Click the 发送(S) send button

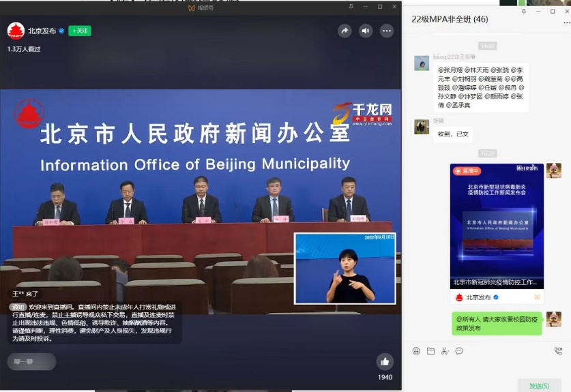[539, 386]
